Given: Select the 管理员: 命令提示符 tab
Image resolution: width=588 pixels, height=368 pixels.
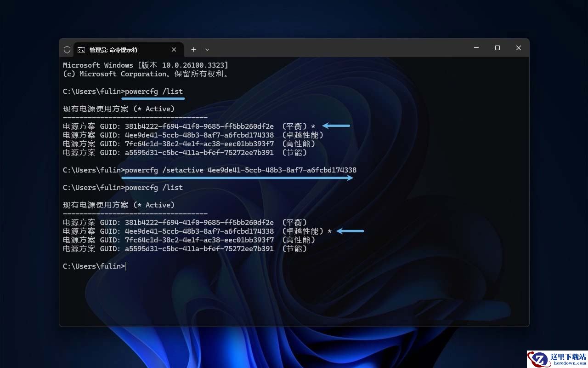Looking at the screenshot, I should pyautogui.click(x=128, y=50).
